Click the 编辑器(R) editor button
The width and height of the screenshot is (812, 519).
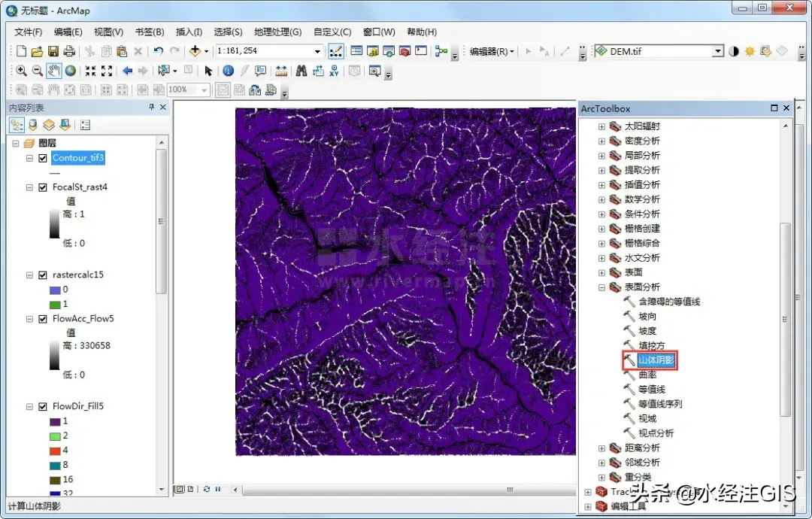pyautogui.click(x=492, y=51)
